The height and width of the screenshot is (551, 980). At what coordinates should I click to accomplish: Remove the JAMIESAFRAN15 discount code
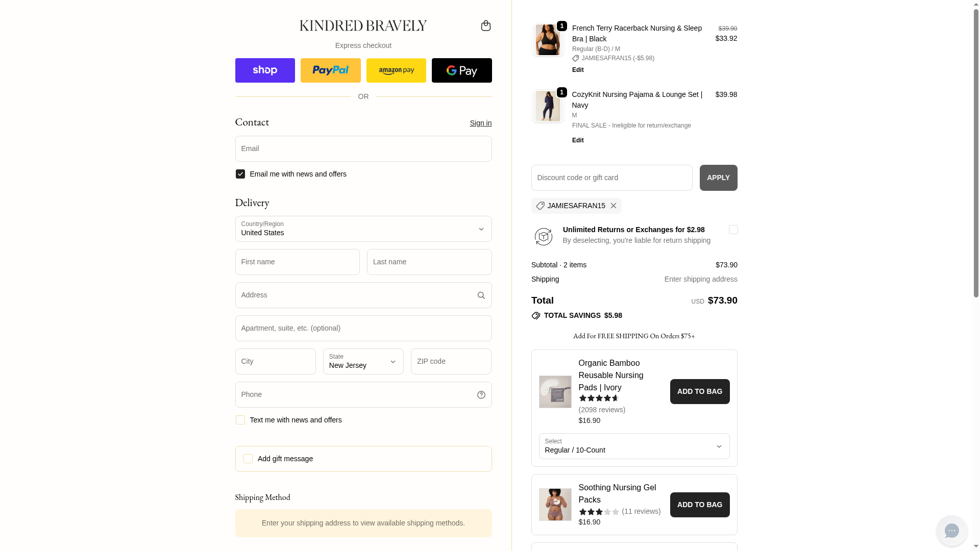pyautogui.click(x=614, y=206)
